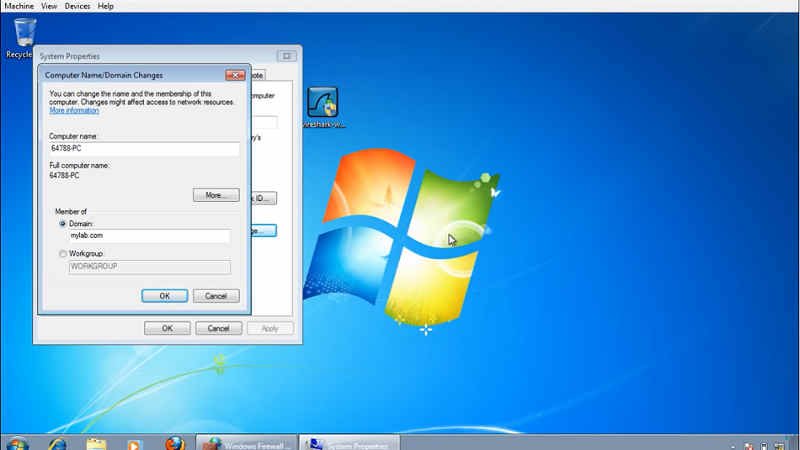
Task: Switch to the System Properties taskbar button
Action: click(x=349, y=443)
